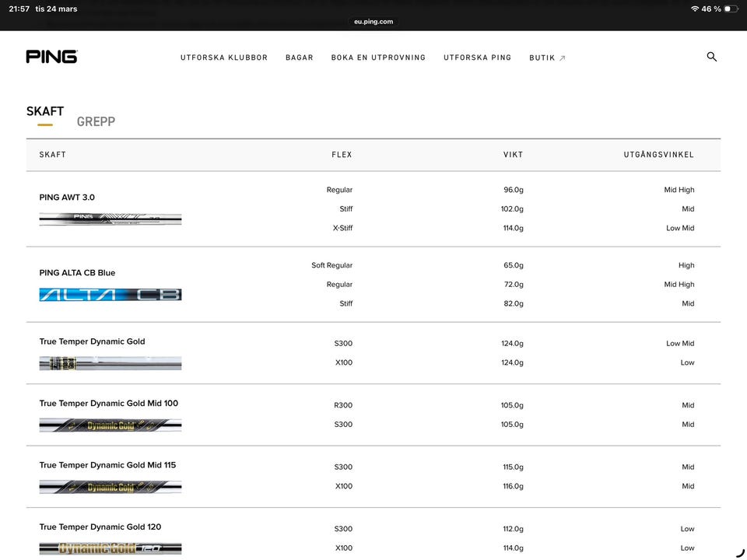Click the PING AWT 3.0 shaft image
The image size is (747, 560).
(110, 219)
